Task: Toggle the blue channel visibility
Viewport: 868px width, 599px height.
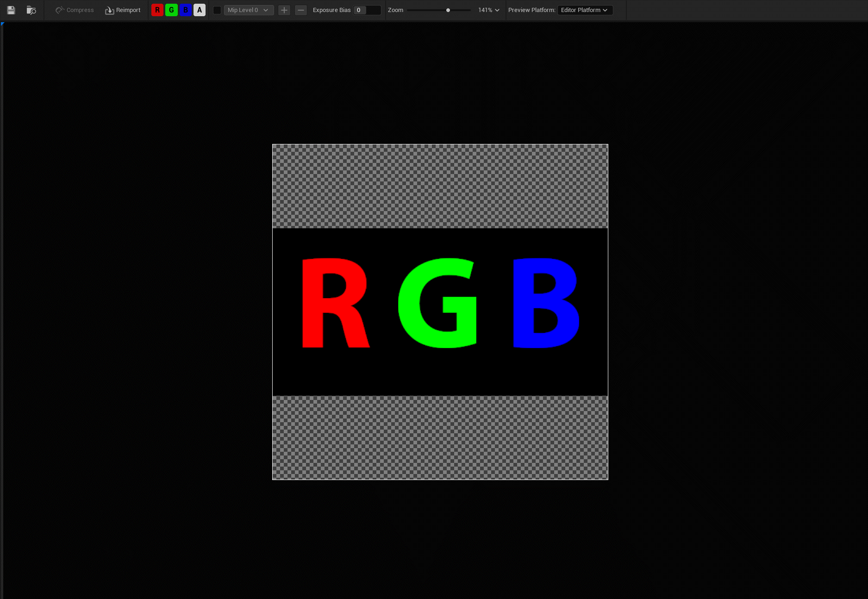Action: [x=185, y=10]
